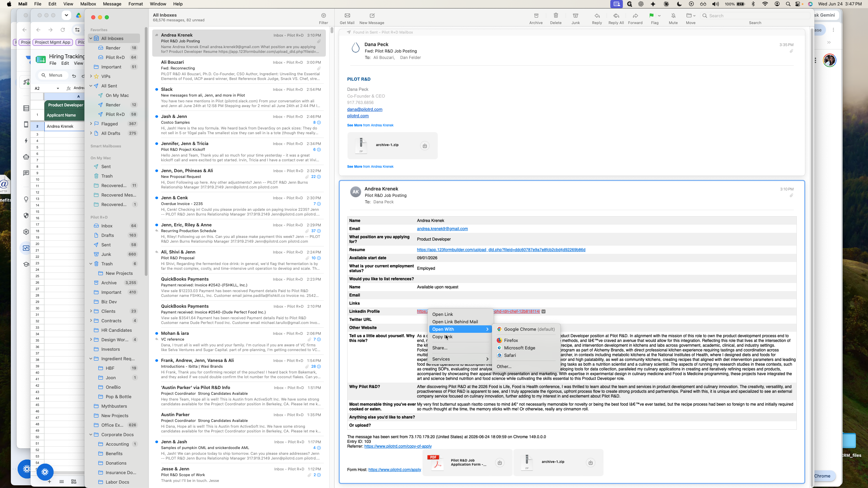Open the Mailbox menu in menu bar

point(88,4)
